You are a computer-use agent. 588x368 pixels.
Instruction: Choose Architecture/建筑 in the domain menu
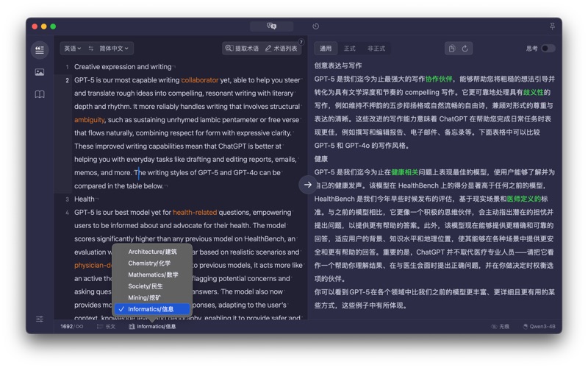click(x=152, y=252)
